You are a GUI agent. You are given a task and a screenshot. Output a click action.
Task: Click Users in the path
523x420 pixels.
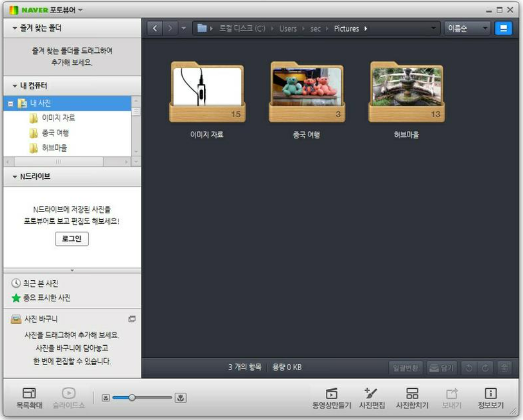coord(288,29)
